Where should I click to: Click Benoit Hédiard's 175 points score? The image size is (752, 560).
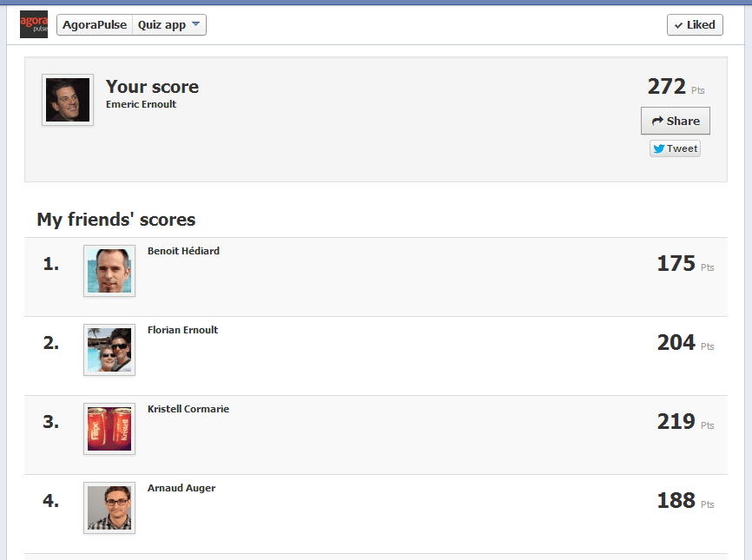click(676, 264)
